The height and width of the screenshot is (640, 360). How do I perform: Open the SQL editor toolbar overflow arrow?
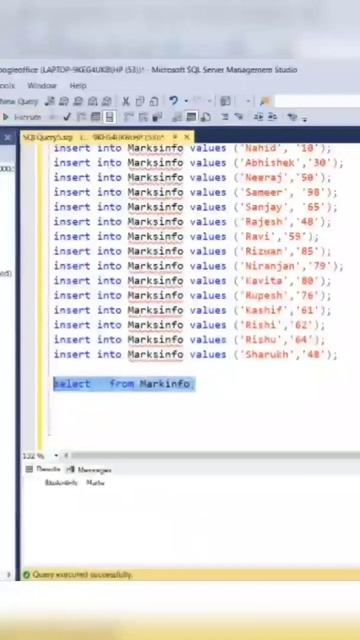click(304, 119)
